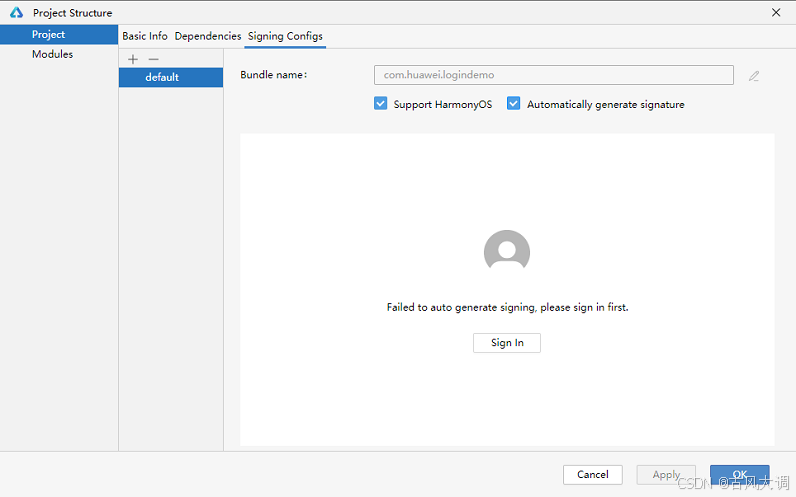Select the Signing Configs tab
Screen dimensions: 796x497
[285, 36]
